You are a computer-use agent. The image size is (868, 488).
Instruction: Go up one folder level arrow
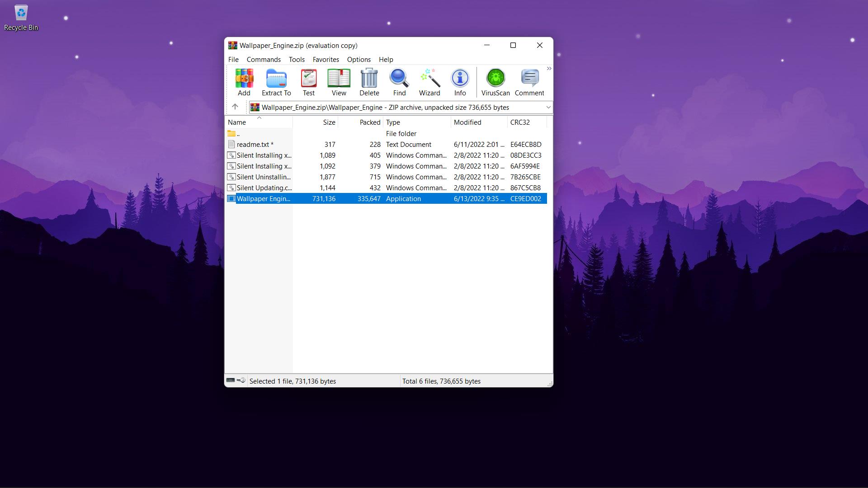click(235, 107)
